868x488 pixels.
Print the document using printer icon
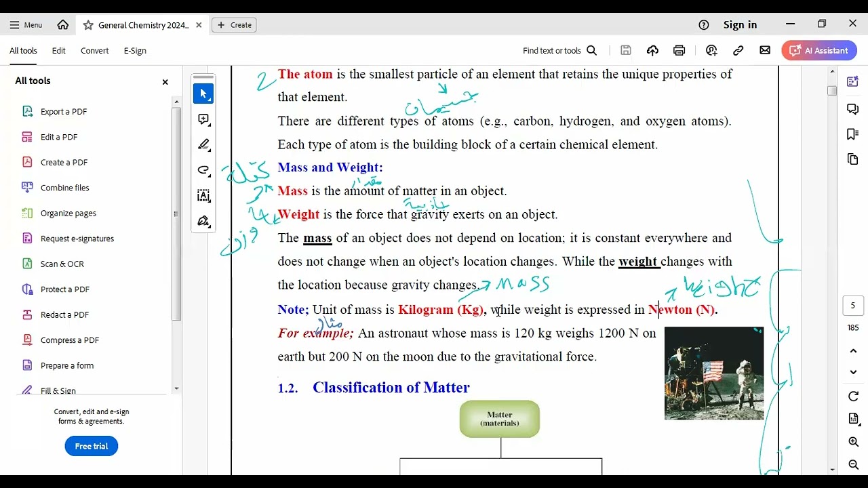(679, 50)
